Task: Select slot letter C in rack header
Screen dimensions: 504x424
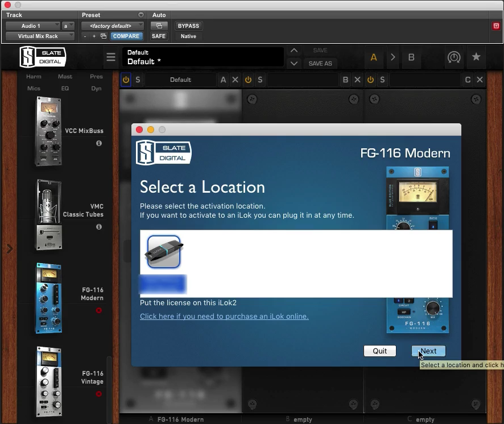Action: click(x=468, y=80)
